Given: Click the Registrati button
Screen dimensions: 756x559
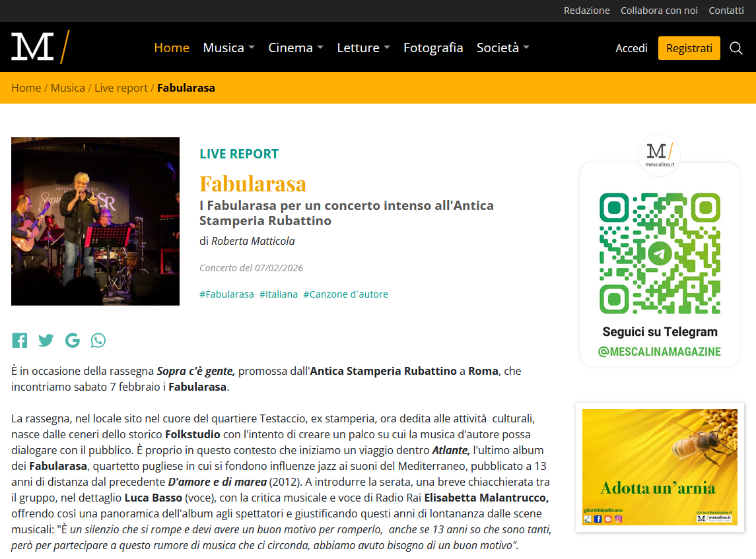Looking at the screenshot, I should pyautogui.click(x=689, y=48).
